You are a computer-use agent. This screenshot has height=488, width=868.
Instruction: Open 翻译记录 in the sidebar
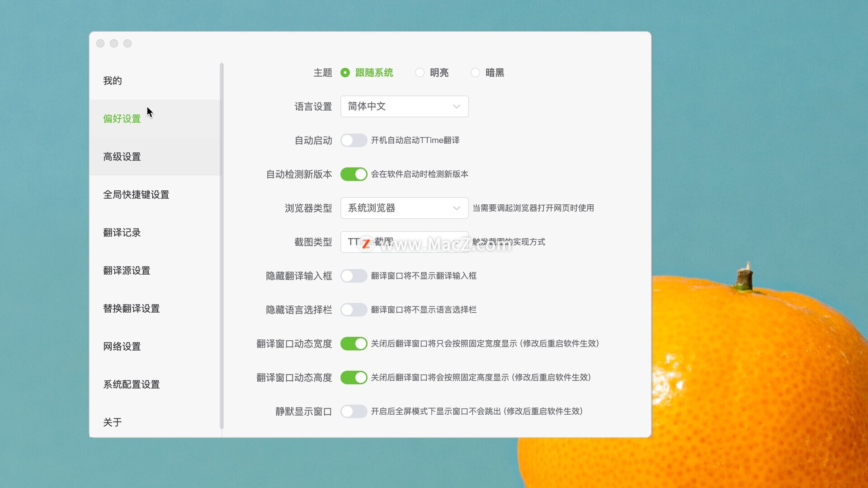coord(155,232)
